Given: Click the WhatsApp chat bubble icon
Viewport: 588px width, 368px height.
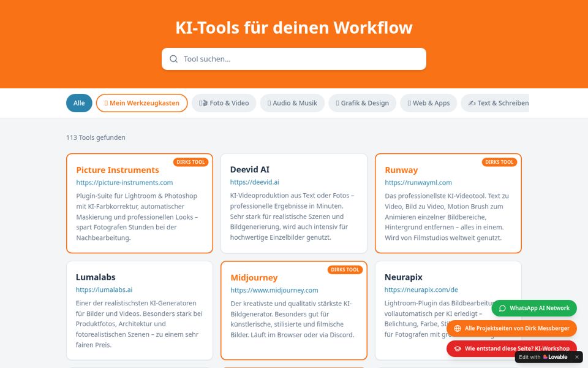Looking at the screenshot, I should [502, 309].
